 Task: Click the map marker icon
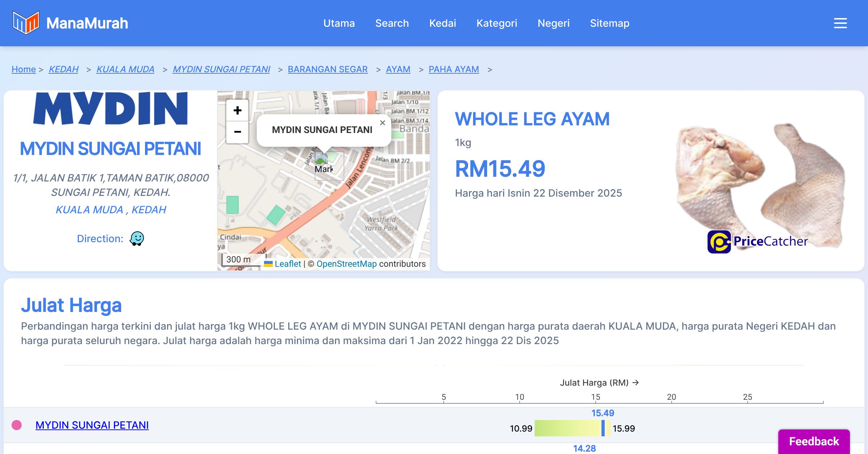coord(321,159)
